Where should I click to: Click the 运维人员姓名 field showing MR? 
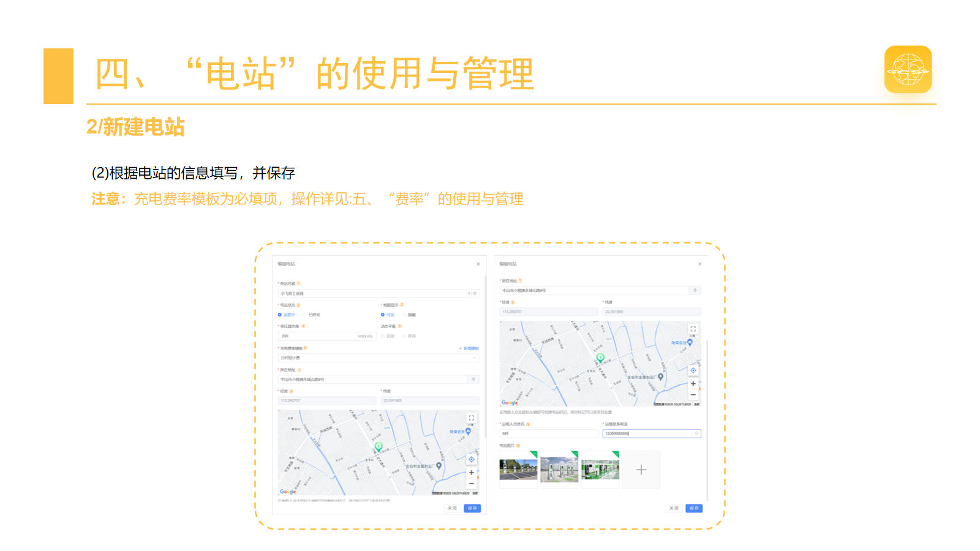(x=549, y=433)
